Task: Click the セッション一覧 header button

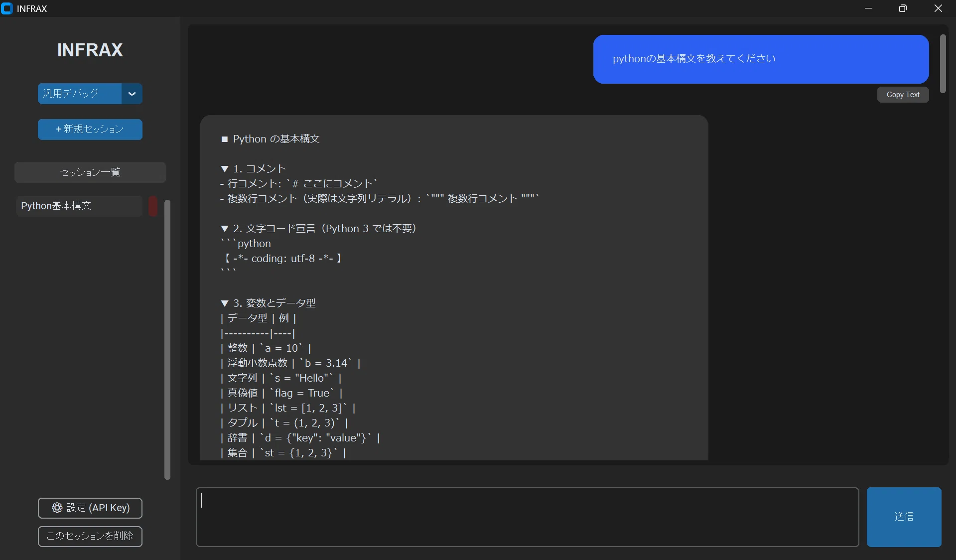Action: point(90,172)
